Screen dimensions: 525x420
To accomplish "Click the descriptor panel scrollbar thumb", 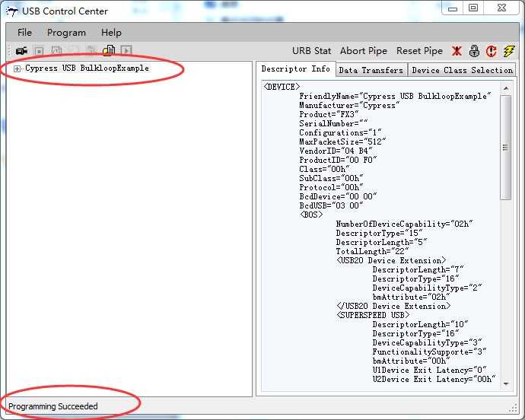I will click(506, 148).
